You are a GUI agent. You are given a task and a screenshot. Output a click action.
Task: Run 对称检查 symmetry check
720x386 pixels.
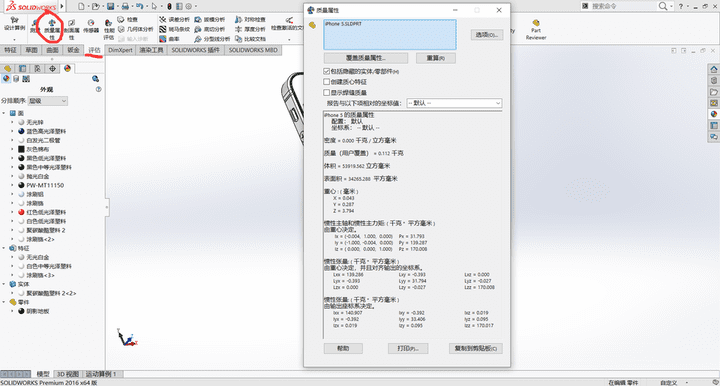point(250,20)
